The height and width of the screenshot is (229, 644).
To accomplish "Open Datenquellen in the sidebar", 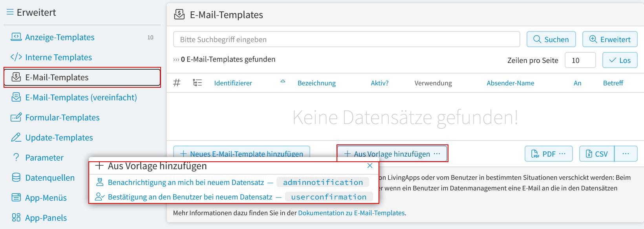I will [x=50, y=178].
